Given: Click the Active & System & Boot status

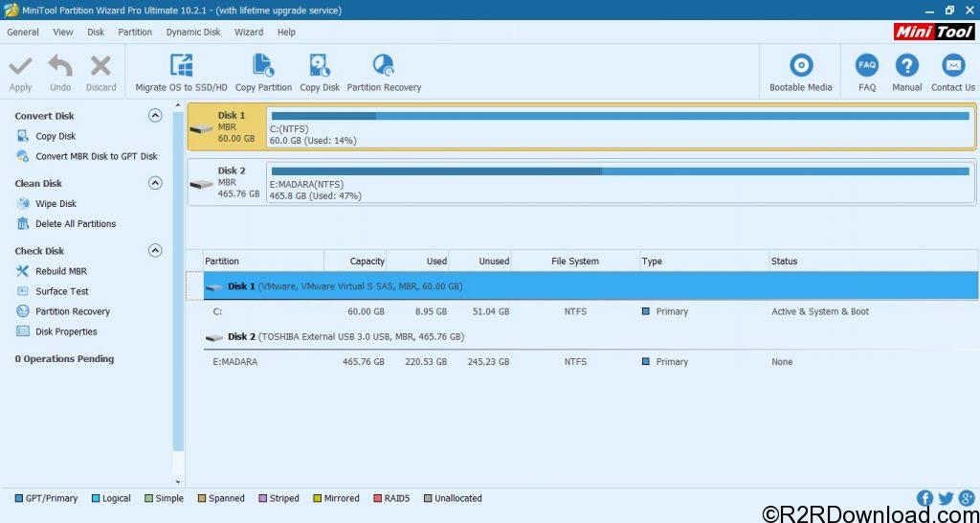Looking at the screenshot, I should (x=820, y=311).
